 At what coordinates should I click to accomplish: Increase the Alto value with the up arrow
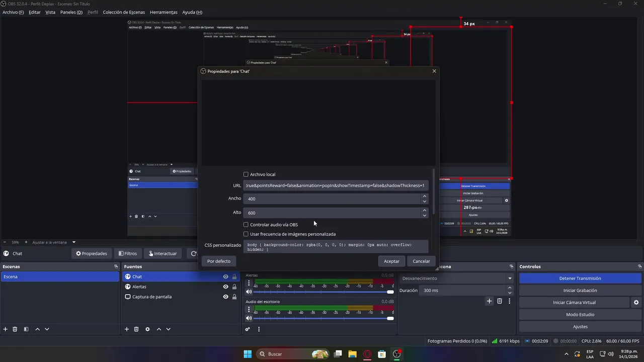(x=425, y=210)
